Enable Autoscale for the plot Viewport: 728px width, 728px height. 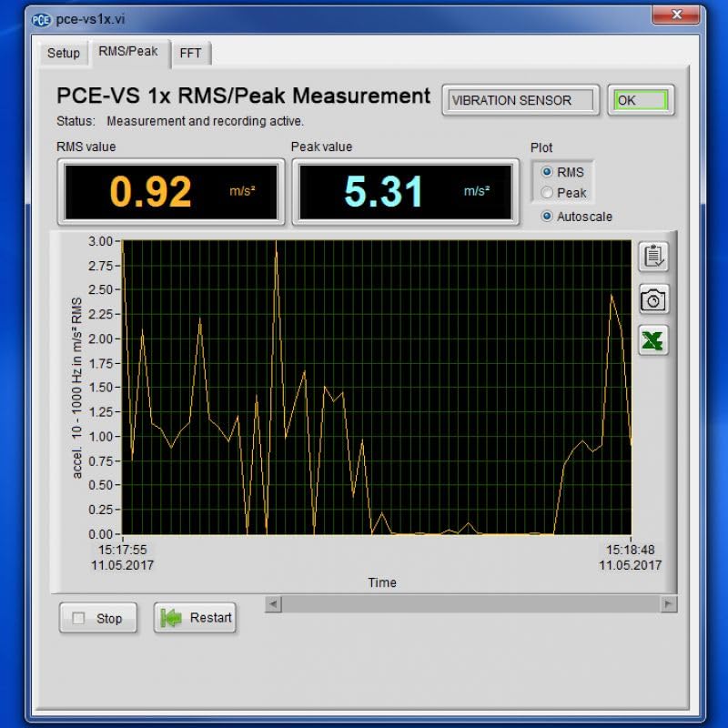click(549, 216)
